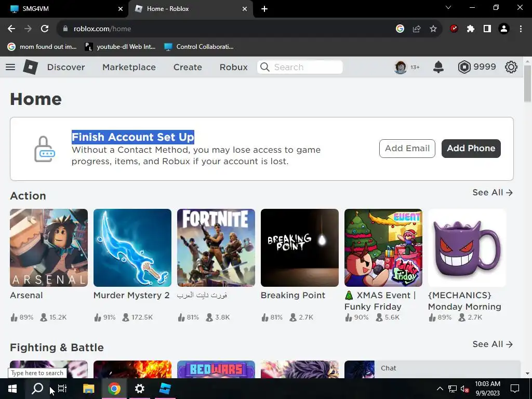Open Roblox Studio taskbar icon
This screenshot has width=532, height=399.
tap(165, 389)
